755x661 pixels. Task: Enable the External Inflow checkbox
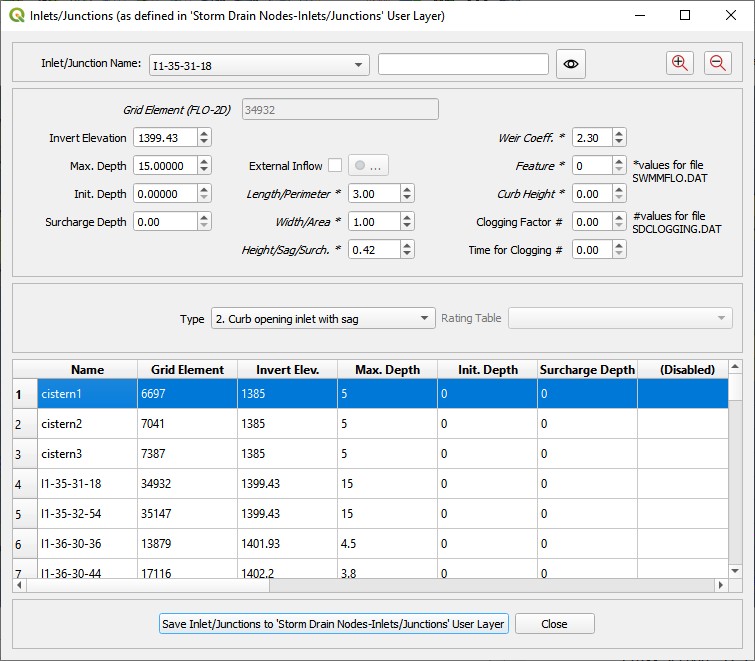coord(335,166)
